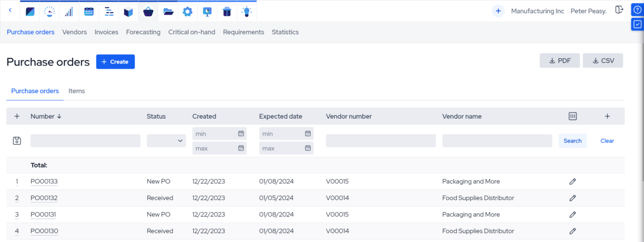644x242 pixels.
Task: Click the Vendor name filter input field
Action: tap(497, 141)
